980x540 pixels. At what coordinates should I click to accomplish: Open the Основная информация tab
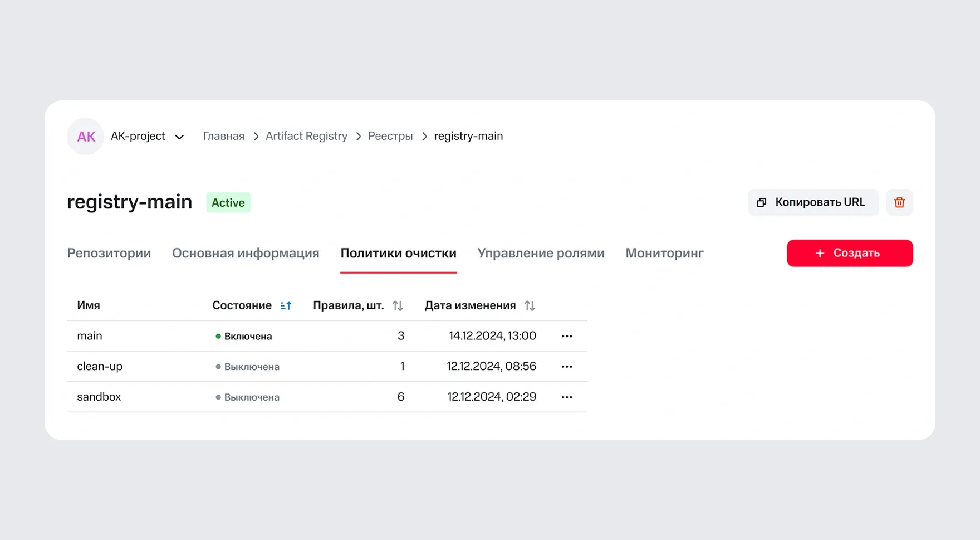pyautogui.click(x=246, y=253)
